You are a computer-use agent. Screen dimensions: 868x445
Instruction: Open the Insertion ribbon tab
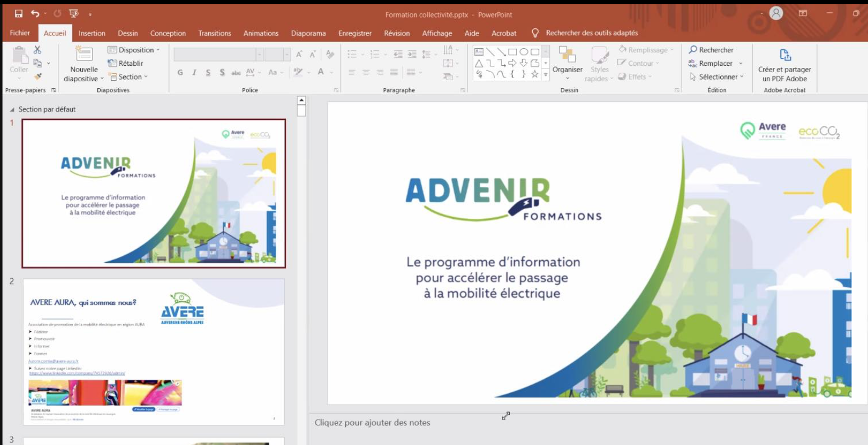tap(92, 33)
